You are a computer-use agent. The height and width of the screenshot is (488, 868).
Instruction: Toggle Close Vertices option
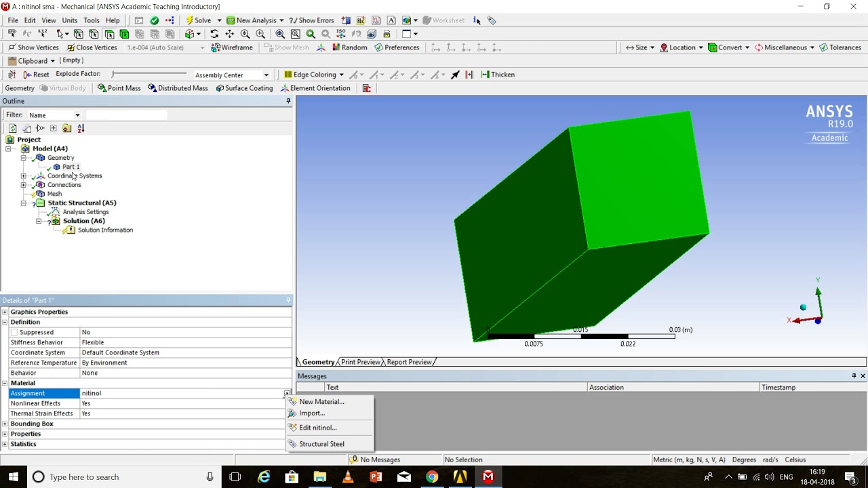[x=92, y=47]
